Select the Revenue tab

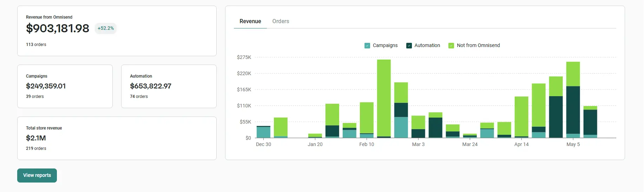click(x=250, y=21)
